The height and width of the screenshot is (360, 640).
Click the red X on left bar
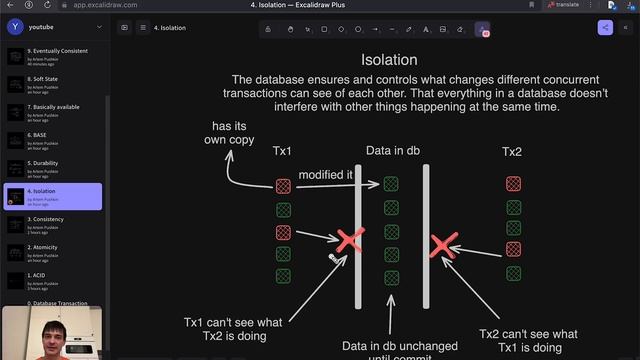[350, 240]
